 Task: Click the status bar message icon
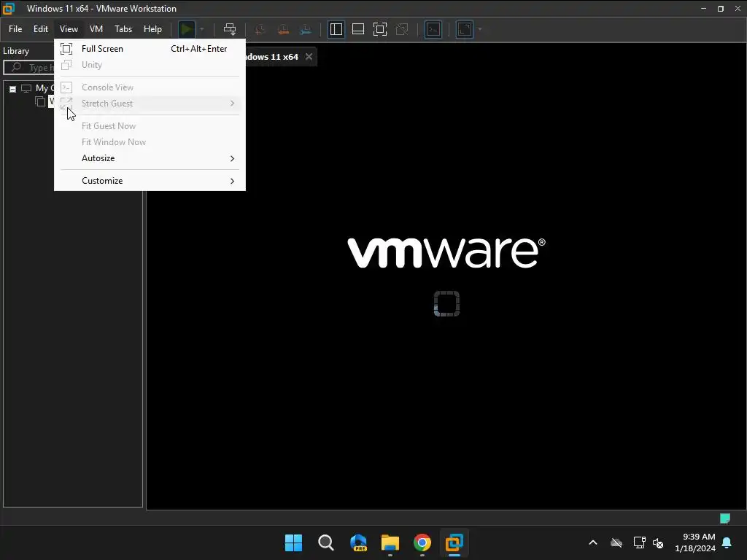tap(724, 518)
